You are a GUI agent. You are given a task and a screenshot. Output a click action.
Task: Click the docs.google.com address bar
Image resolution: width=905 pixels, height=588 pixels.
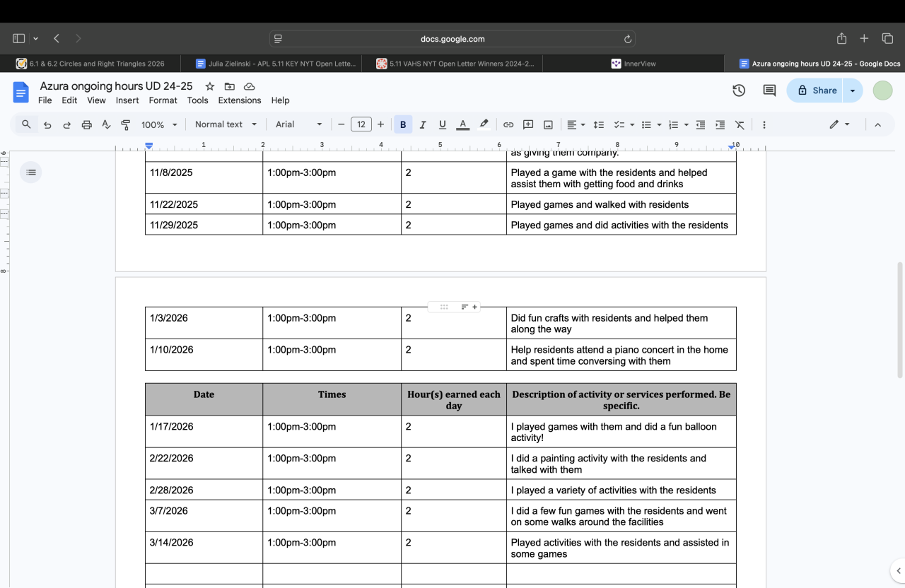point(452,39)
